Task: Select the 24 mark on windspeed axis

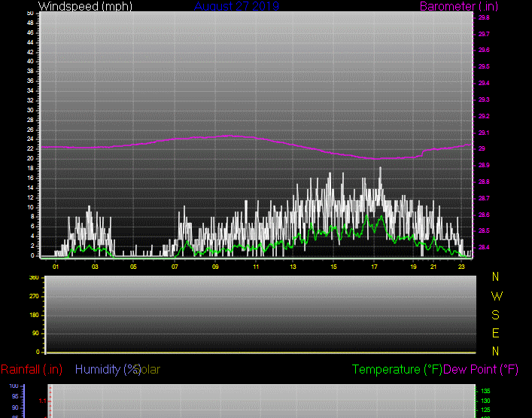Action: [x=30, y=139]
